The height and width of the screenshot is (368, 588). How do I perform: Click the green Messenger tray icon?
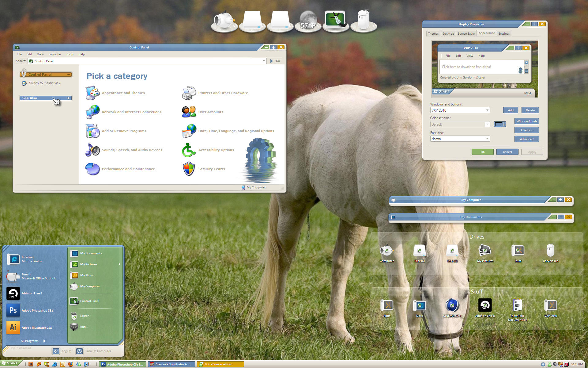tap(549, 364)
